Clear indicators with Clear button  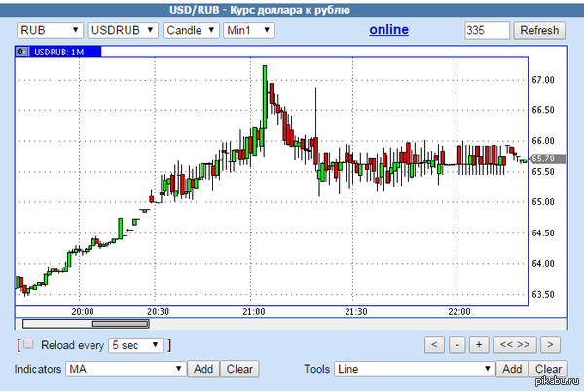[x=239, y=369]
